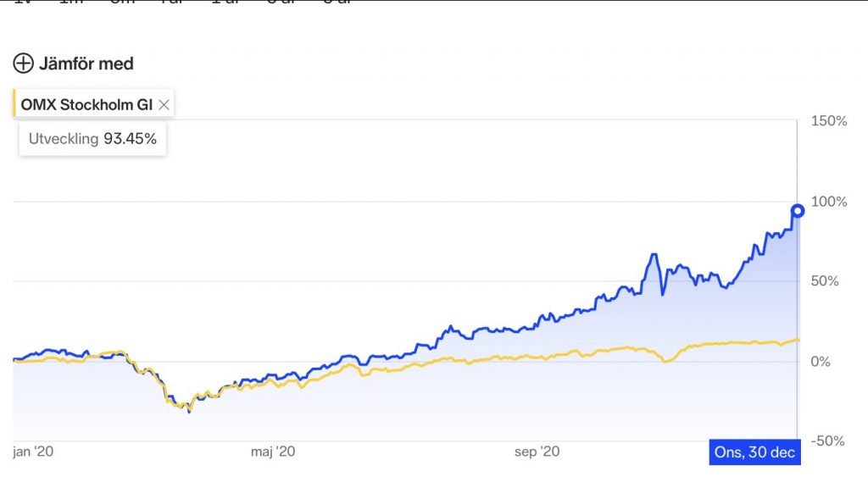Click the 100% y-axis label

(829, 202)
